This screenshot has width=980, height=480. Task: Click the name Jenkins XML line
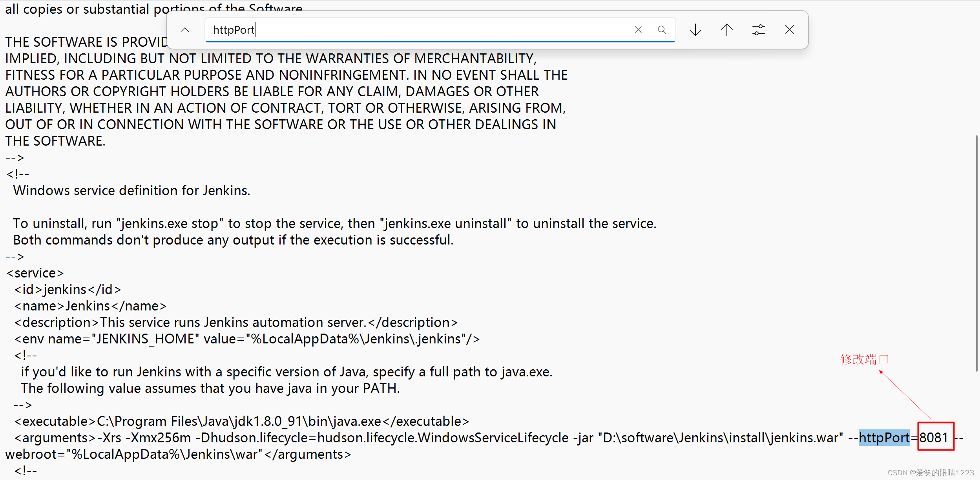(90, 306)
